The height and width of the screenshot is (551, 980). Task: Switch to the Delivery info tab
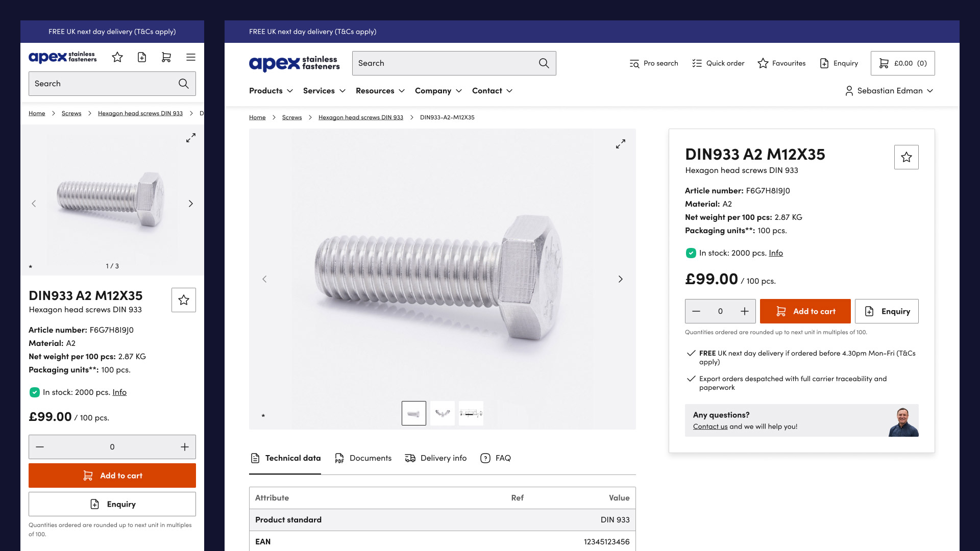pyautogui.click(x=436, y=458)
